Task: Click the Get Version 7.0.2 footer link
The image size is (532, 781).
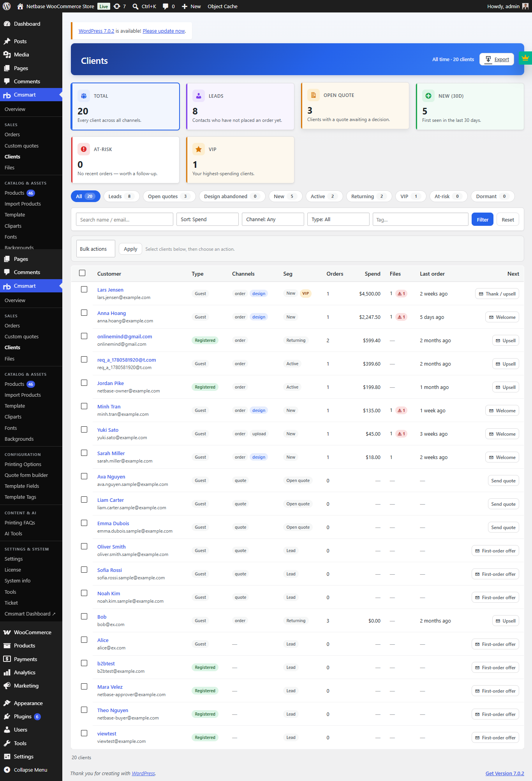Action: tap(505, 773)
